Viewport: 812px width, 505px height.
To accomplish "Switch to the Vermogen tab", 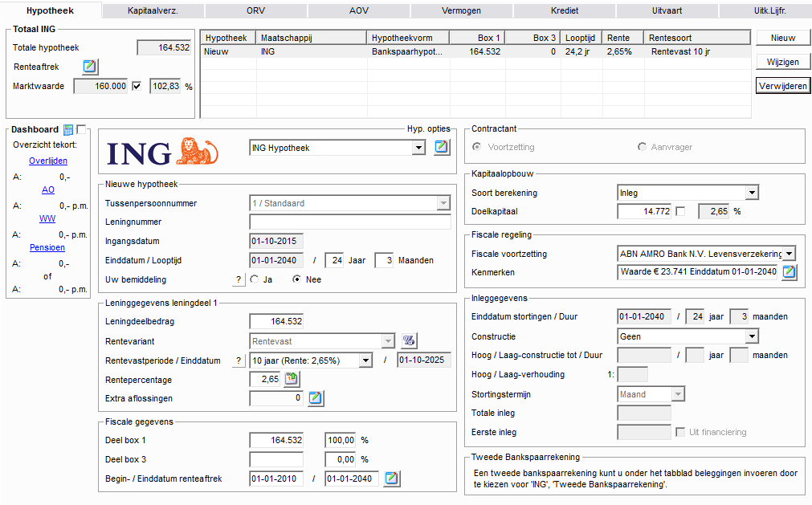I will point(461,10).
